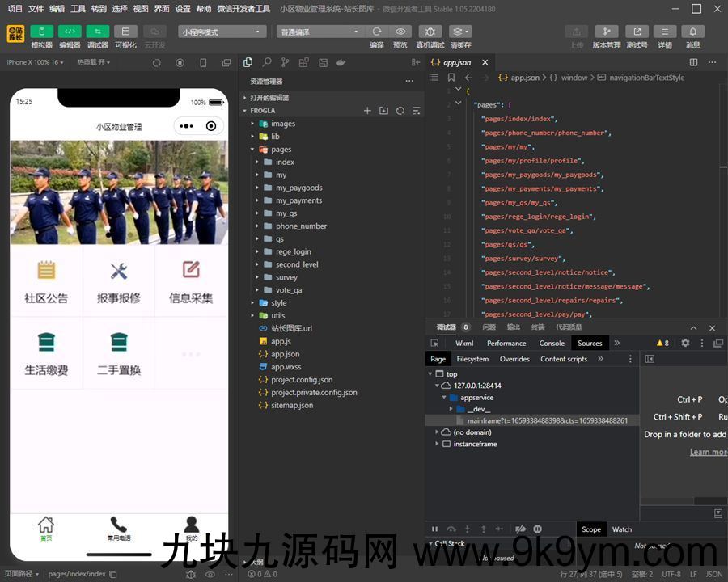The image size is (728, 582).
Task: Open the source control branch icon
Action: [286, 62]
